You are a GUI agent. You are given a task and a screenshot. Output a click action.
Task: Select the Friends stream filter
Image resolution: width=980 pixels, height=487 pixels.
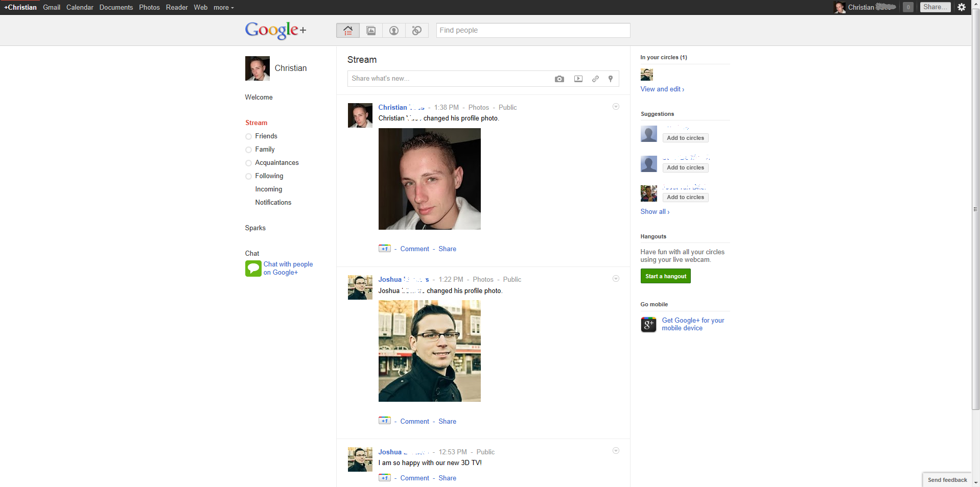tap(266, 136)
